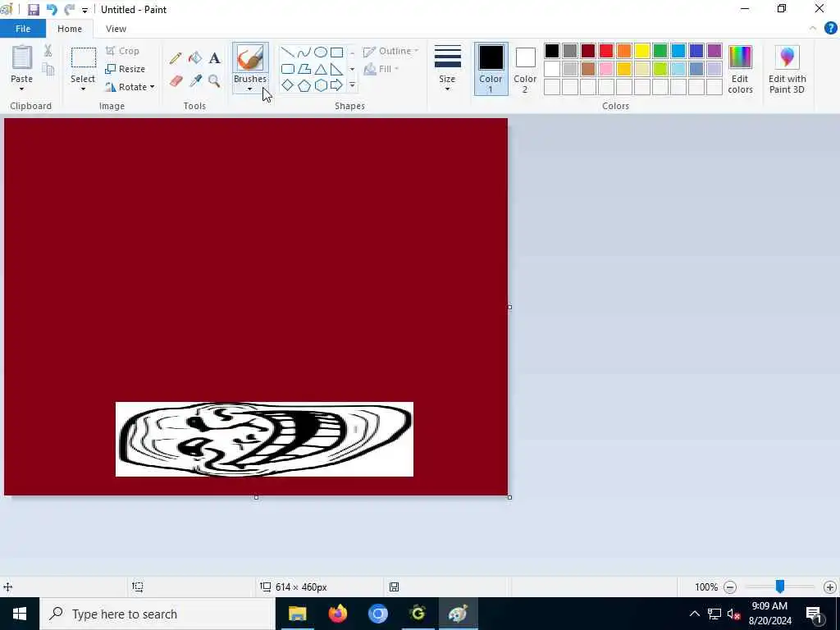Open the File menu

coord(23,29)
